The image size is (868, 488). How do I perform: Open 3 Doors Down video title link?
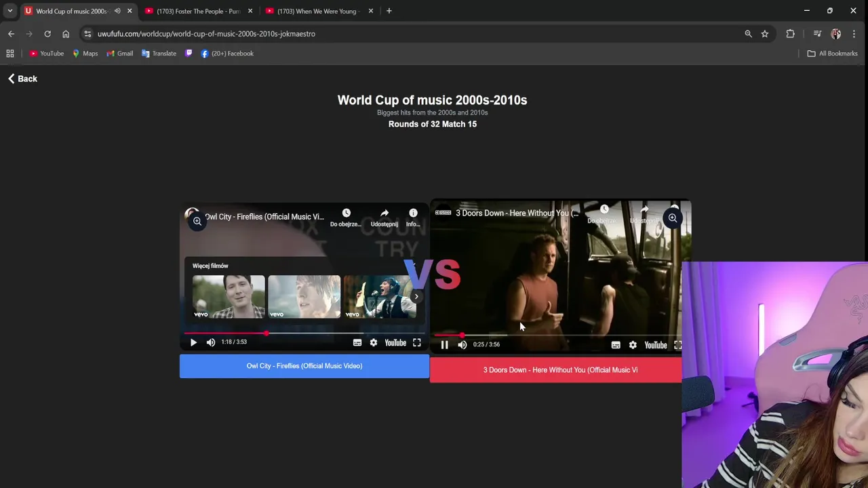click(517, 213)
